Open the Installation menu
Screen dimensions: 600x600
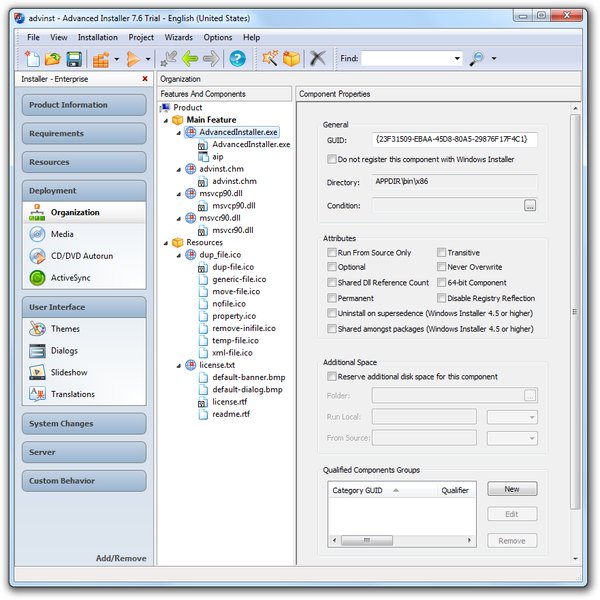click(x=98, y=37)
